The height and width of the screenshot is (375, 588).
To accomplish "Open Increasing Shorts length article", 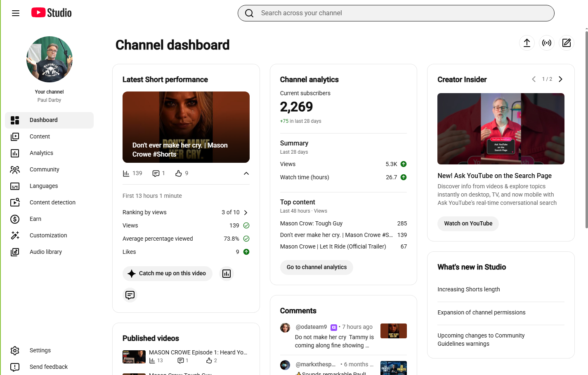I will click(469, 290).
